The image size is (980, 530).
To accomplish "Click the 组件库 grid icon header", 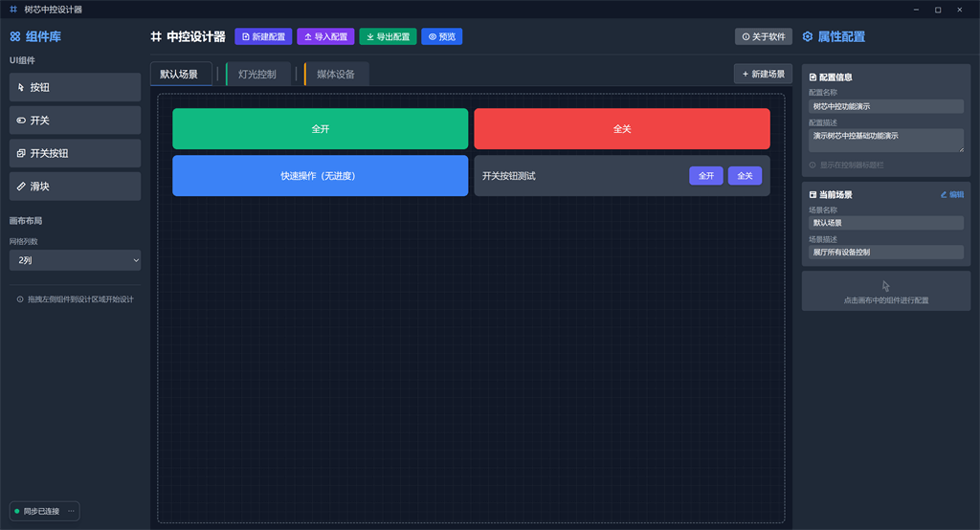I will tap(15, 37).
